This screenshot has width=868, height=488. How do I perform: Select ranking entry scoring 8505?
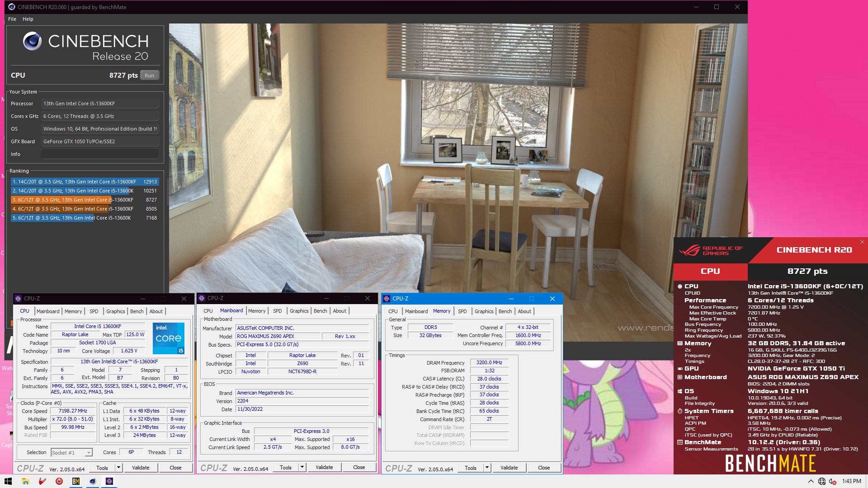click(x=85, y=209)
